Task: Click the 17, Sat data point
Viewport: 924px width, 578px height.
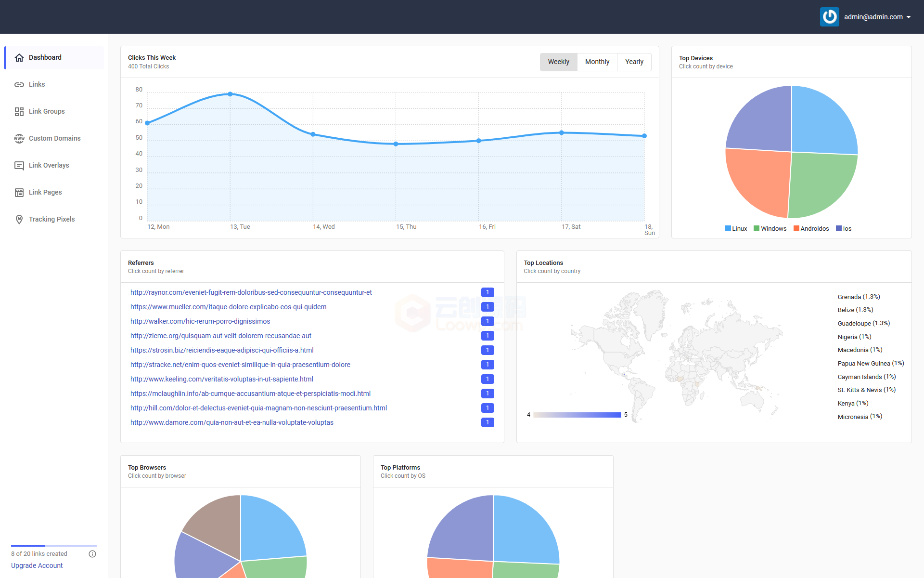Action: click(562, 132)
